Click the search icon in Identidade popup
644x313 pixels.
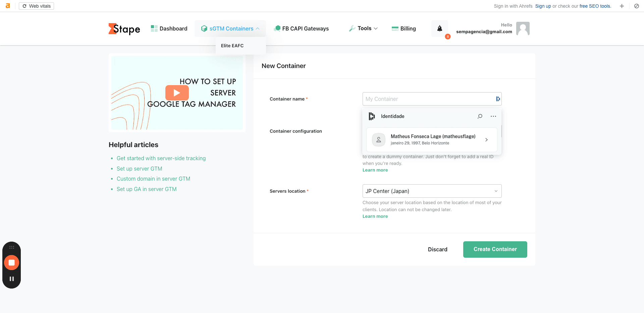480,116
